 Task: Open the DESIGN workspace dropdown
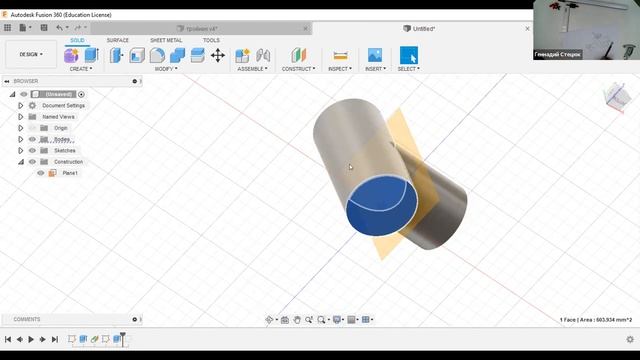31,54
